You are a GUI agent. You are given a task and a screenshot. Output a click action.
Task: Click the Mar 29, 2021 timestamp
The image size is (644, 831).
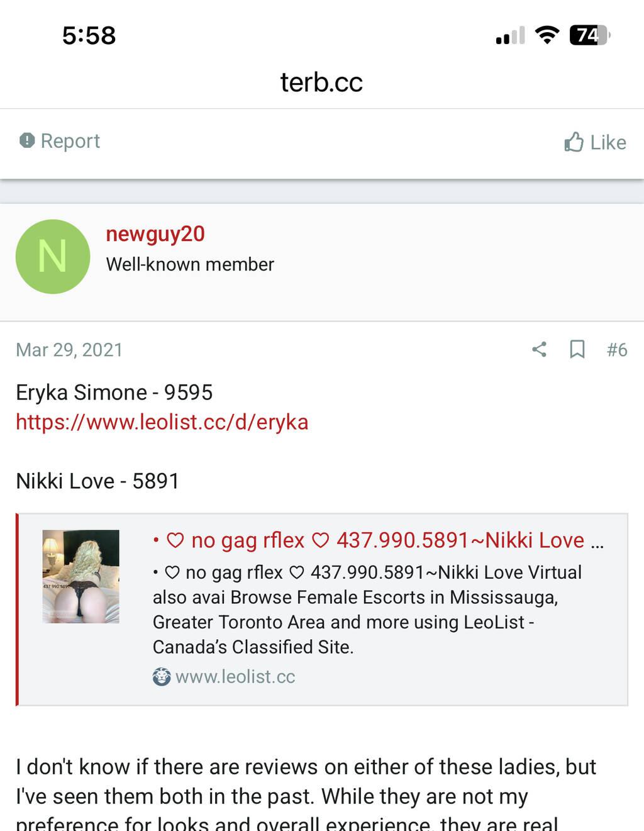[x=69, y=350]
